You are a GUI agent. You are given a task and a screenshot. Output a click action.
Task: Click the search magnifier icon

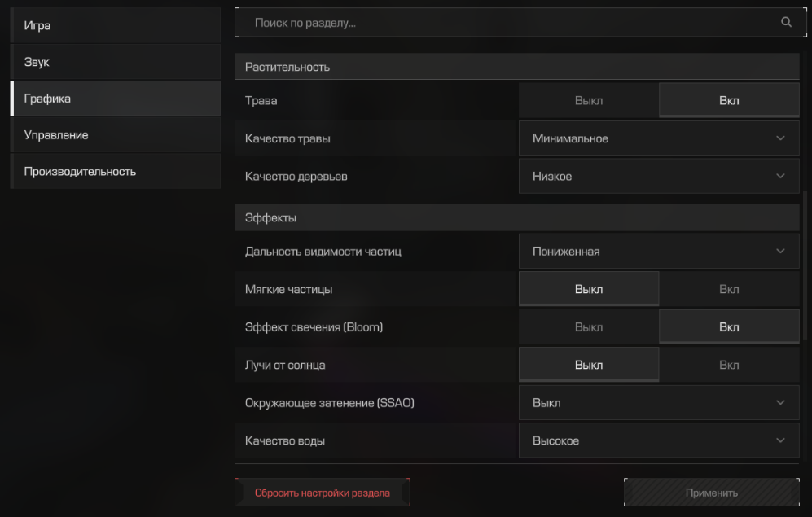786,22
